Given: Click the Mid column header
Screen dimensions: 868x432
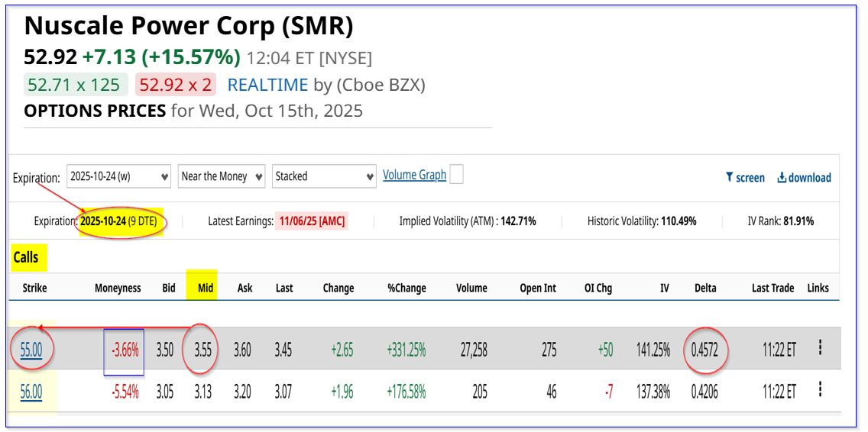Looking at the screenshot, I should (x=206, y=289).
